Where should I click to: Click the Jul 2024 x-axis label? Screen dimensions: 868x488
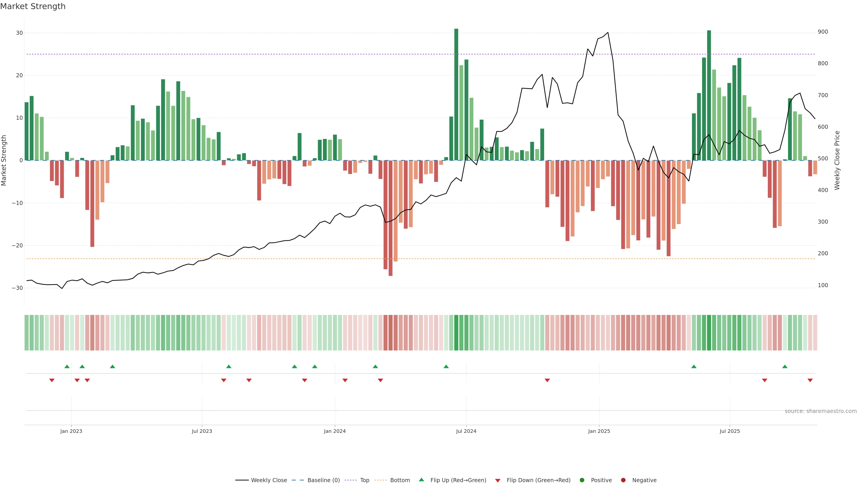(x=466, y=431)
